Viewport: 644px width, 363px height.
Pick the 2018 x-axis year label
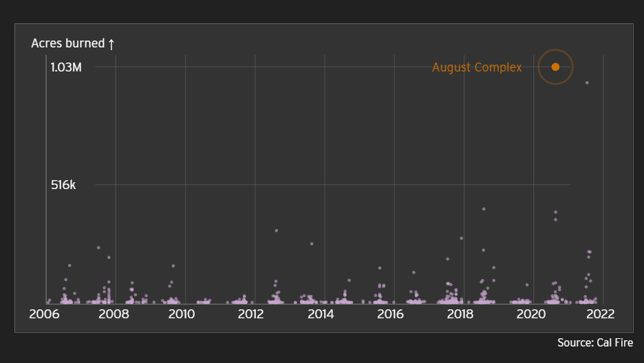coord(460,314)
